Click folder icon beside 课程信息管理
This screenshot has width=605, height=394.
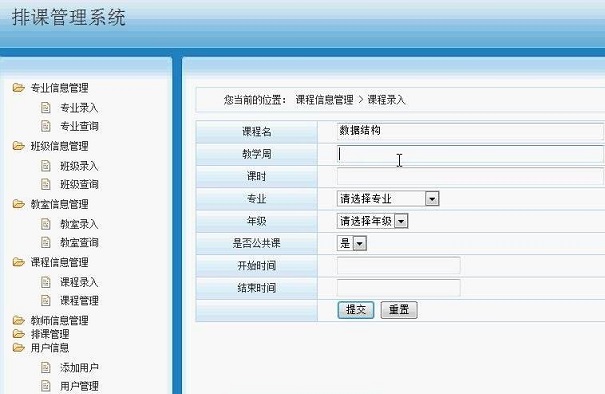tap(18, 262)
